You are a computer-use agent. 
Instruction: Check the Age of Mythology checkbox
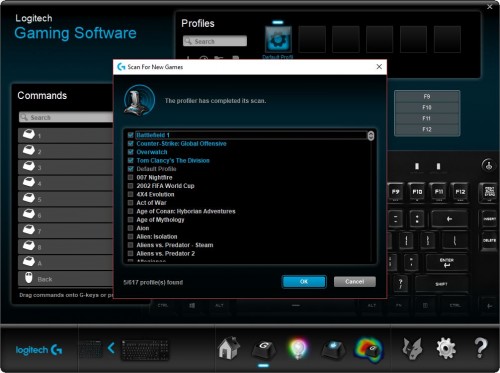(131, 220)
